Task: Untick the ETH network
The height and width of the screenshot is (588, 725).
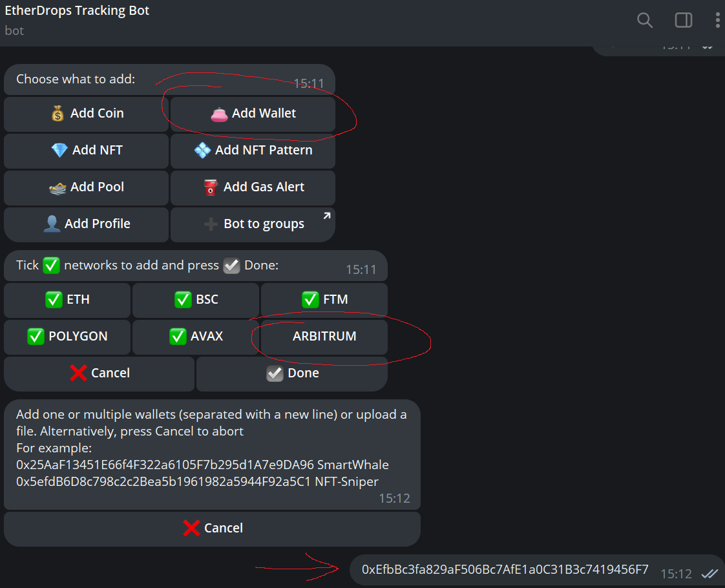Action: [67, 300]
